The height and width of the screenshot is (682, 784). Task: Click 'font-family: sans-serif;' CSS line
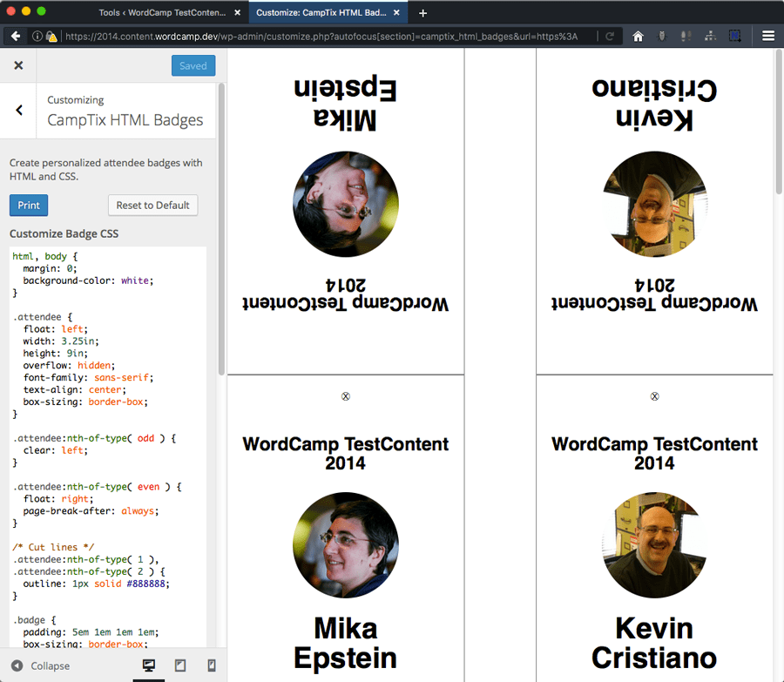[88, 377]
